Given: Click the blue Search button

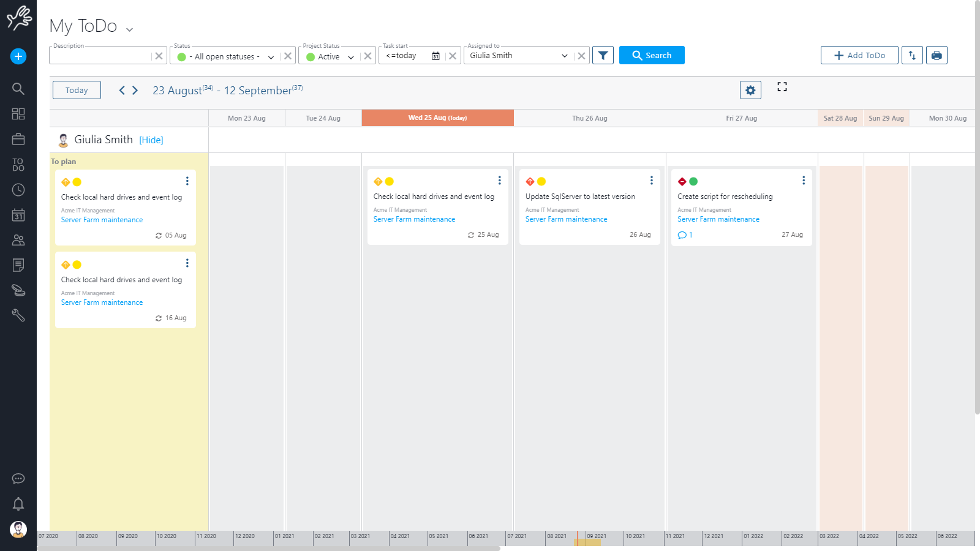Looking at the screenshot, I should pyautogui.click(x=652, y=55).
